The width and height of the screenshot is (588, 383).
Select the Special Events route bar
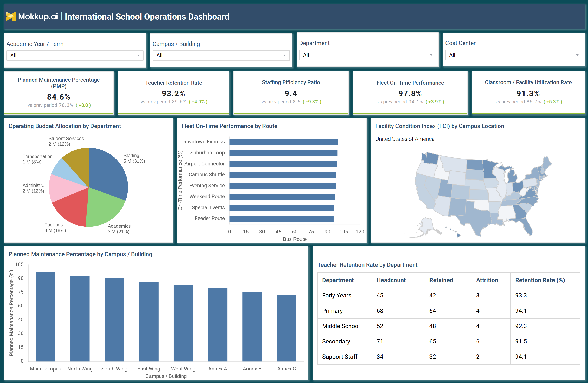[x=282, y=208]
